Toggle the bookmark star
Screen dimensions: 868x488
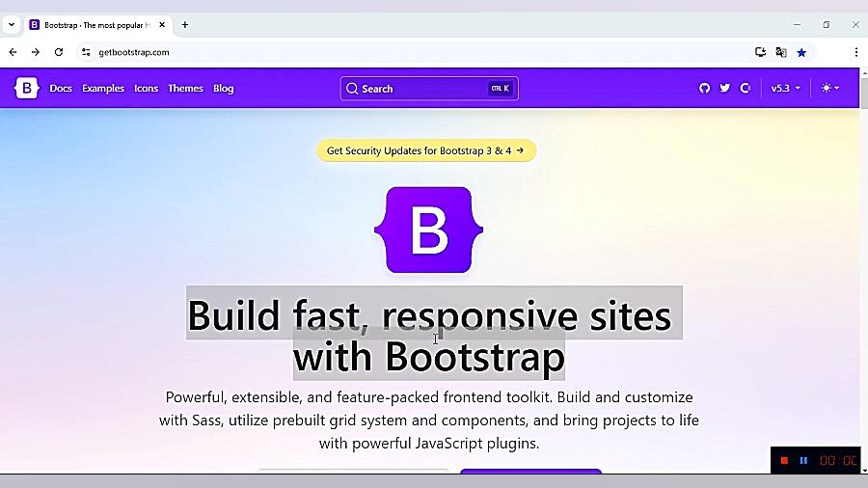coord(801,53)
